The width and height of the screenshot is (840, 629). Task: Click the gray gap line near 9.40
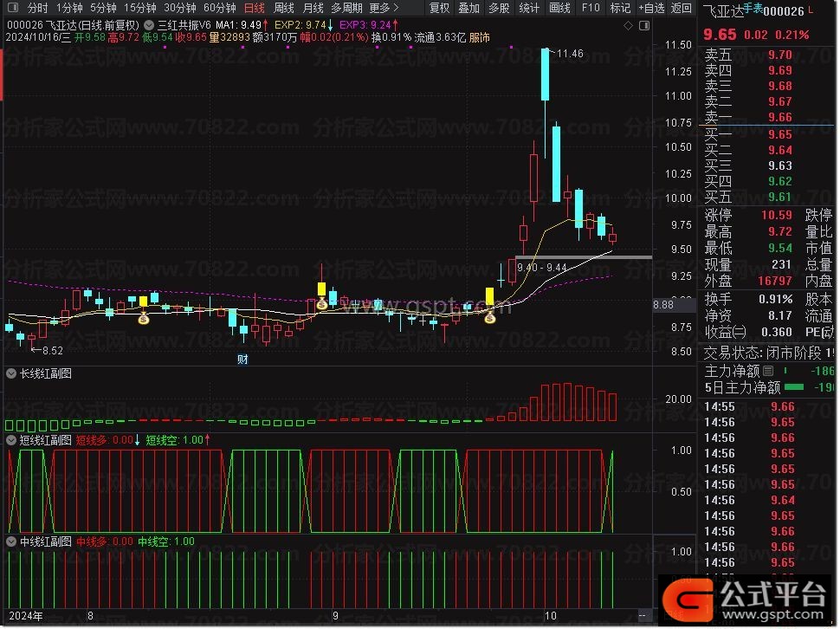[x=584, y=257]
